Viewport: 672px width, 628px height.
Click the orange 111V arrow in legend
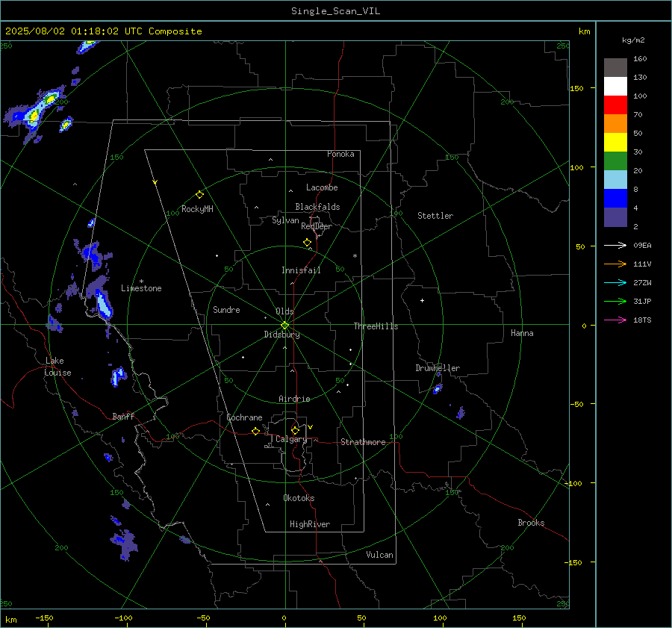tap(615, 264)
